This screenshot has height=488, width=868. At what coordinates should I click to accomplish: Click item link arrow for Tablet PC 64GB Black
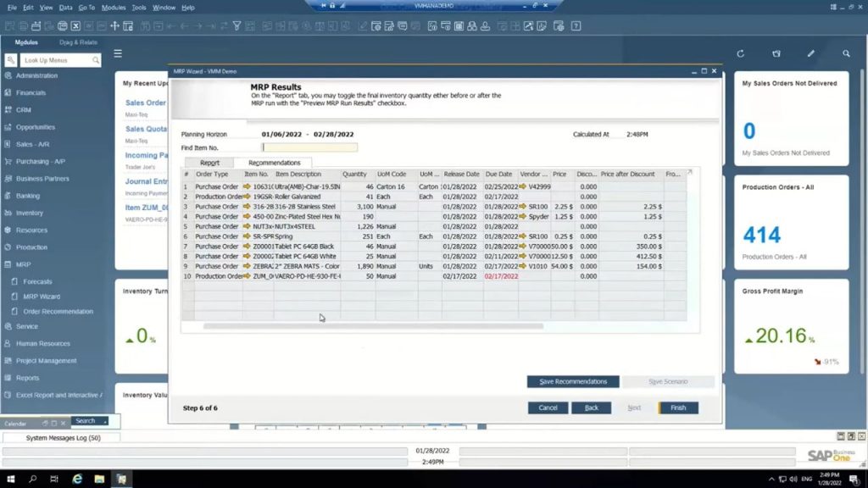coord(247,247)
